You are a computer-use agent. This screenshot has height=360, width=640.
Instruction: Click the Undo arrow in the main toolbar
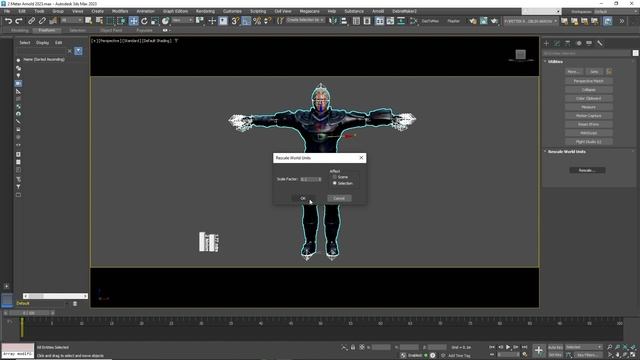[x=8, y=21]
